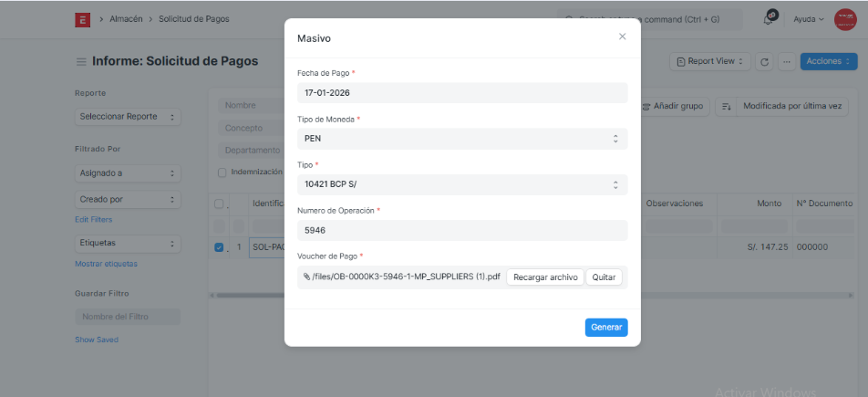
Task: Open the Tipo de Moneda dropdown
Action: click(x=462, y=139)
